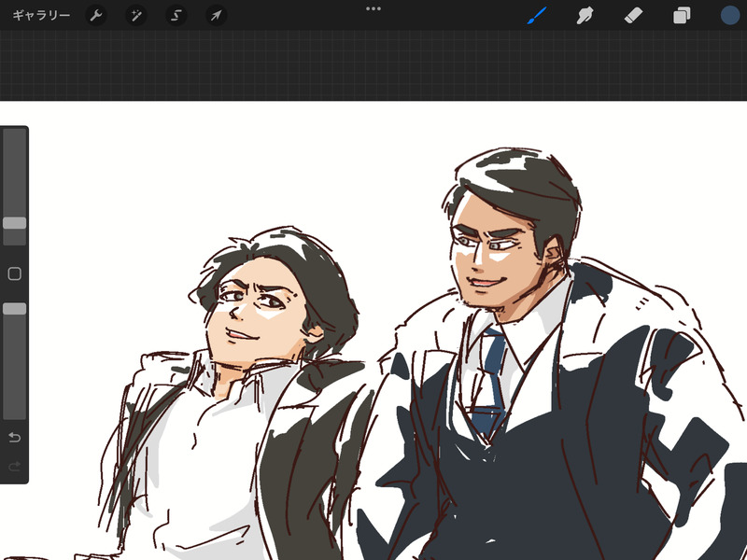Undo the last stroke with sidebar arrow
747x560 pixels.
(x=14, y=438)
